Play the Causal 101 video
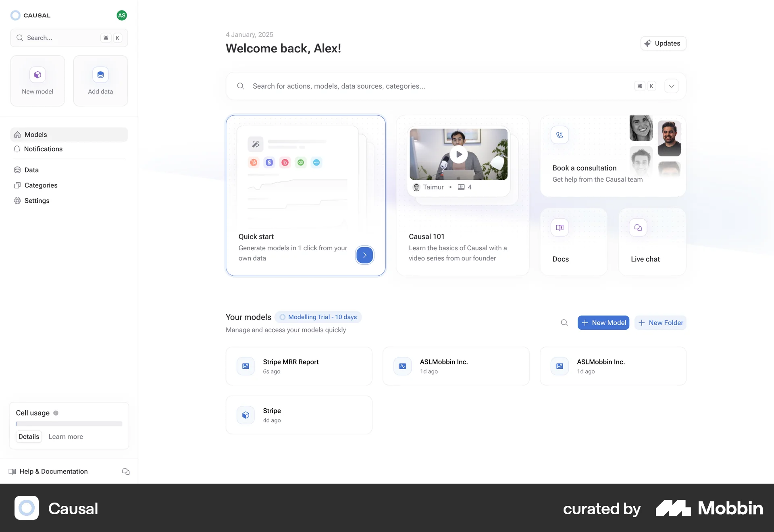This screenshot has height=532, width=774. [459, 154]
